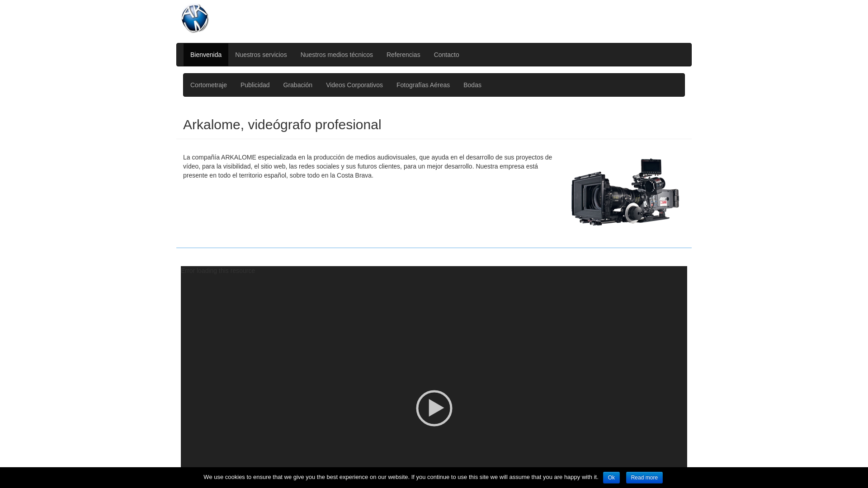Select Nuestros servicios in the navigation

point(261,55)
